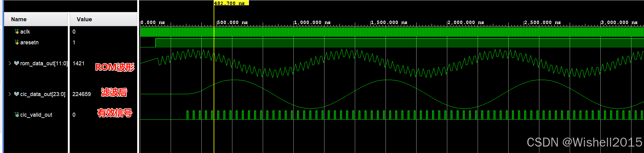Screen dimensions: 644x153
Task: Click the 3,000.000 ns ruler mark
Action: click(619, 22)
